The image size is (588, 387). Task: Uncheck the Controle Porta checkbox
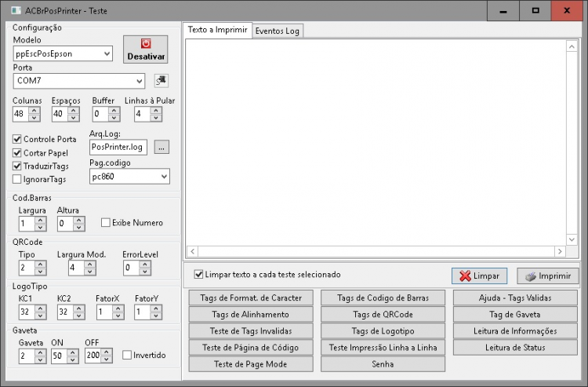pos(17,139)
